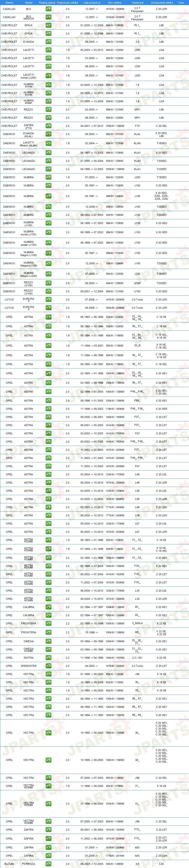Click fuel icon in Opel Astra 140kW / 190KM row

pos(49,417)
